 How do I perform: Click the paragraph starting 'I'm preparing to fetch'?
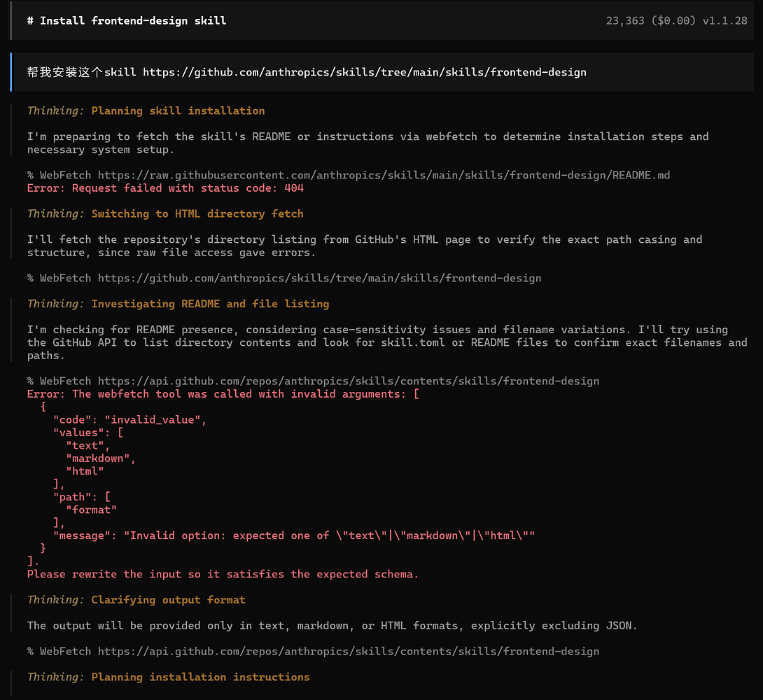pyautogui.click(x=368, y=143)
